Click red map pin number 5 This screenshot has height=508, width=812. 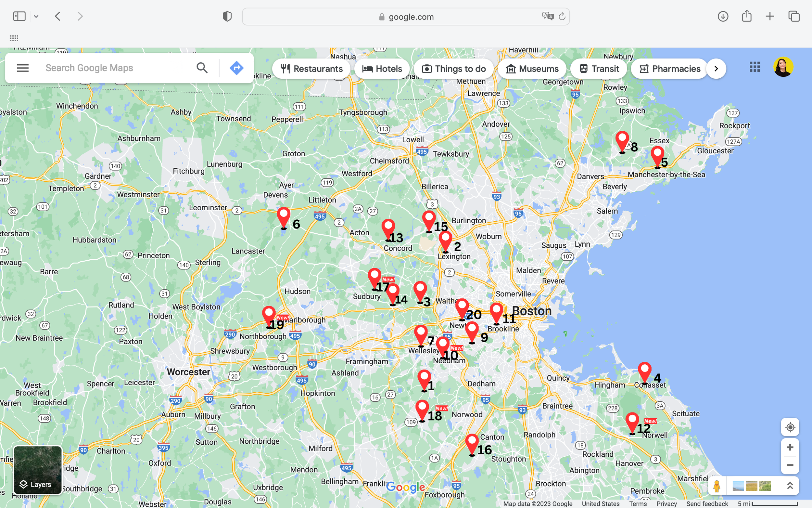657,157
